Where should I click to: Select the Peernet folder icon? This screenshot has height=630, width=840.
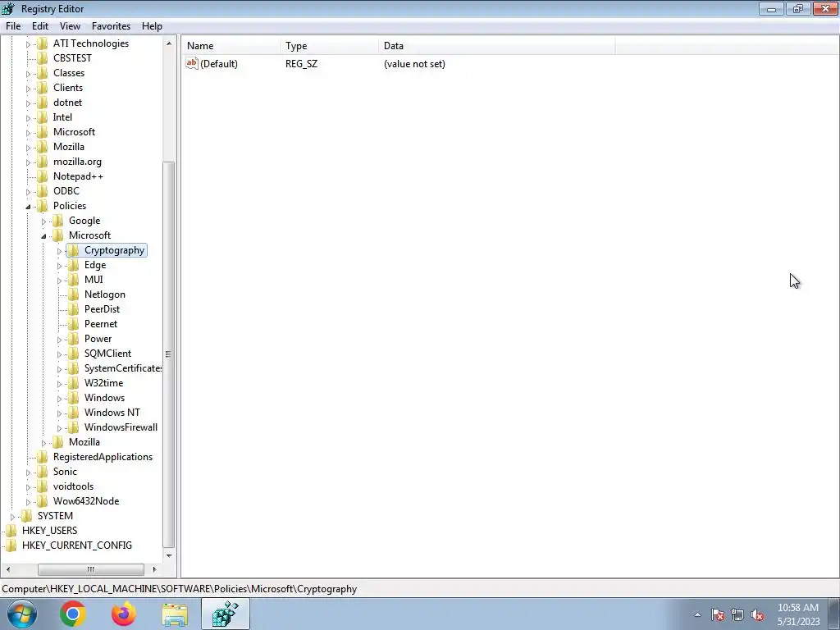click(73, 323)
